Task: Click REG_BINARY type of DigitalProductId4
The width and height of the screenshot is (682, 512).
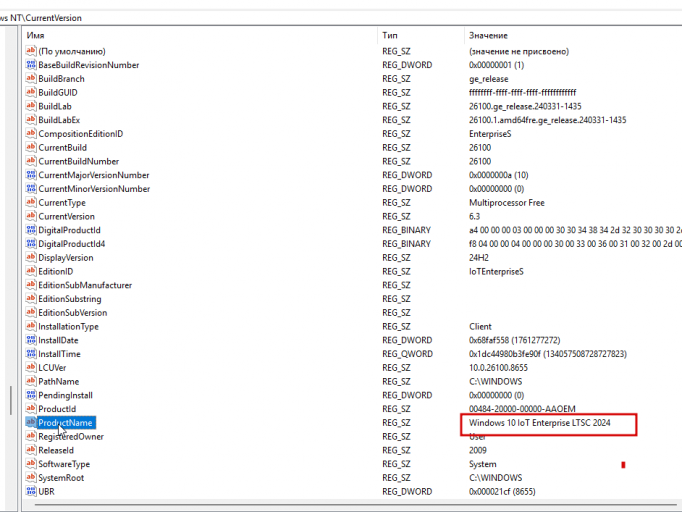Action: pyautogui.click(x=406, y=244)
